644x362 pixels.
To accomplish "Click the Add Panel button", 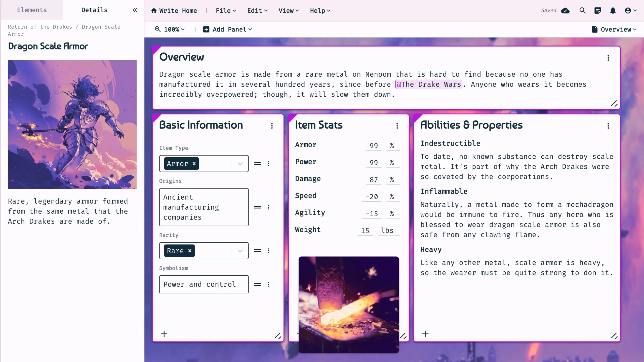I will click(227, 29).
